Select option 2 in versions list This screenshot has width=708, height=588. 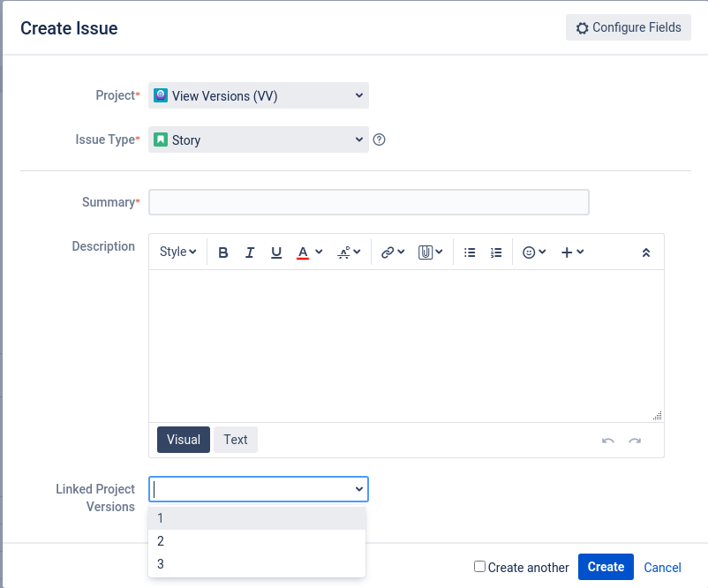pyautogui.click(x=257, y=541)
